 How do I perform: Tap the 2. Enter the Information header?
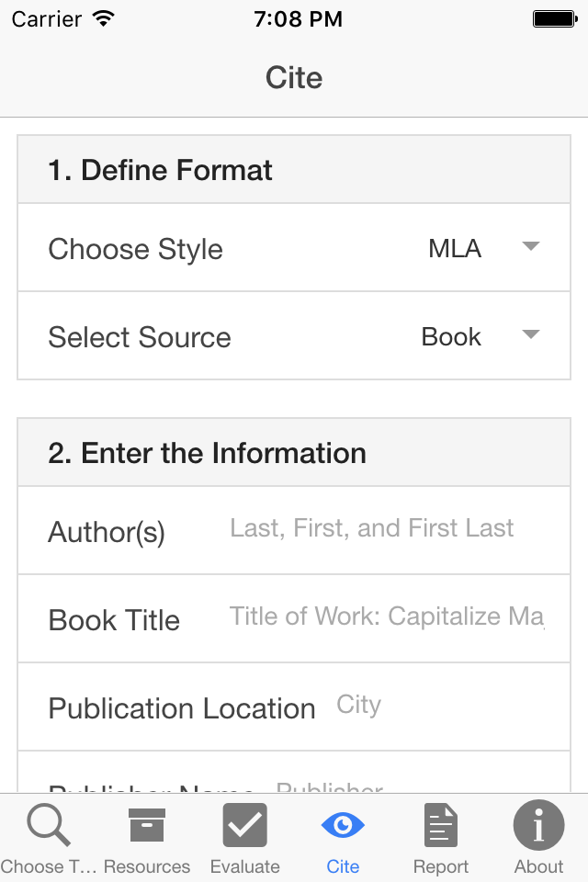[x=207, y=453]
